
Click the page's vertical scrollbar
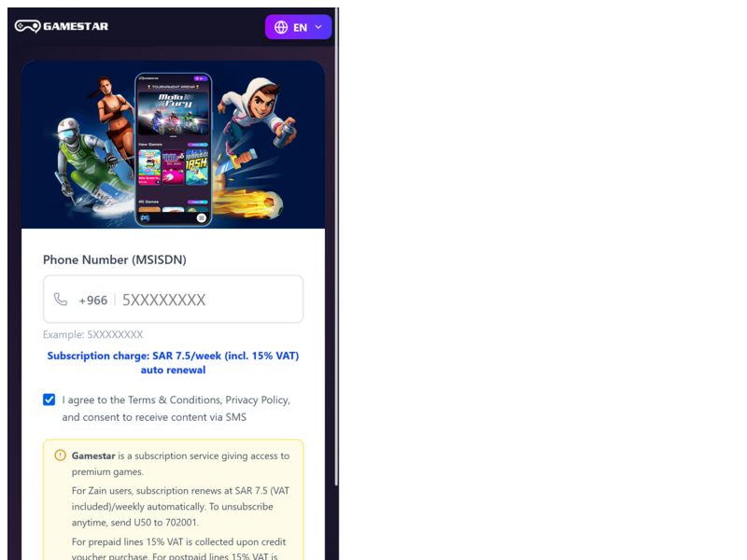point(336,247)
